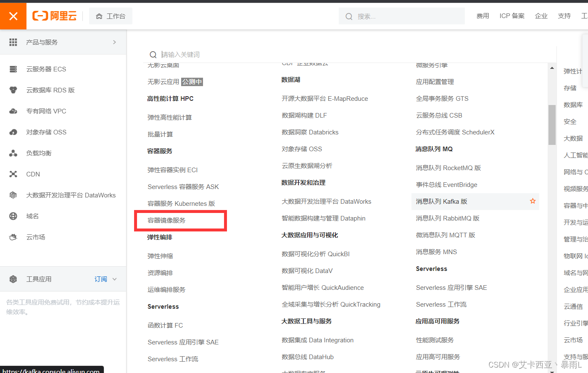
Task: Click the 工具应用 cube icon
Action: (13, 279)
